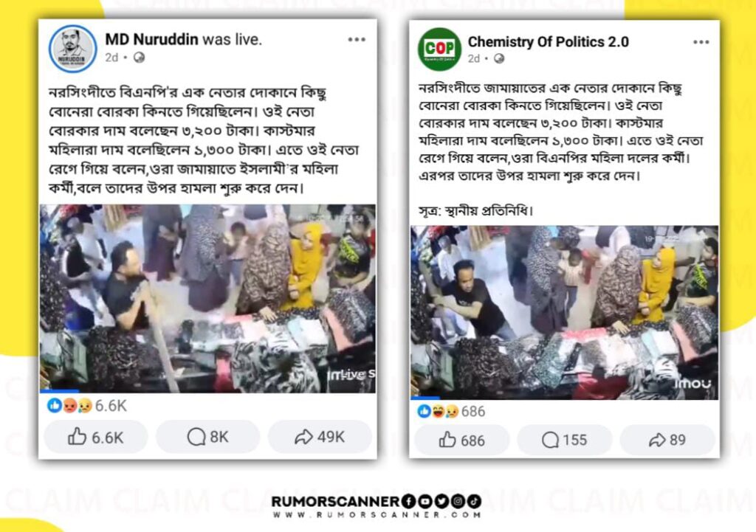Image resolution: width=756 pixels, height=532 pixels.
Task: View reactions on the 6.6K reaction summary
Action: click(87, 406)
